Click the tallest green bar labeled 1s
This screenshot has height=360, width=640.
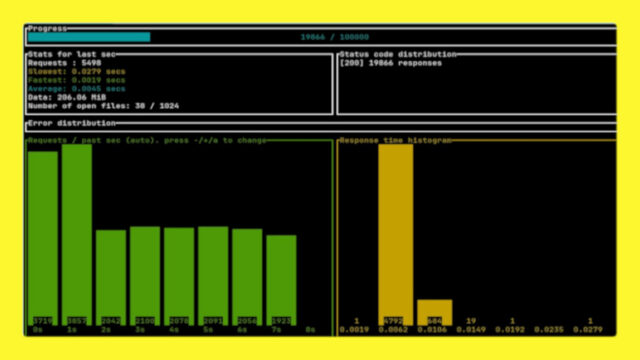(77, 235)
